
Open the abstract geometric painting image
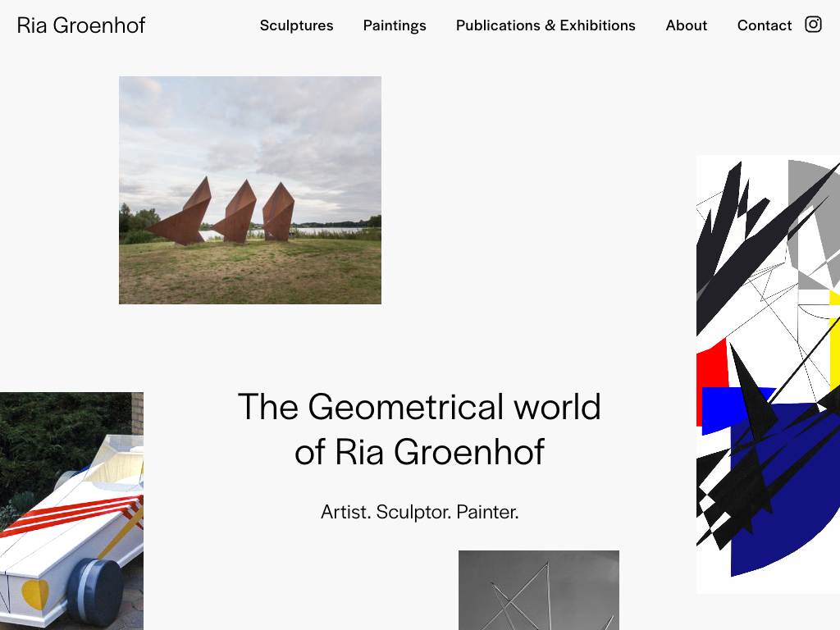tap(768, 374)
